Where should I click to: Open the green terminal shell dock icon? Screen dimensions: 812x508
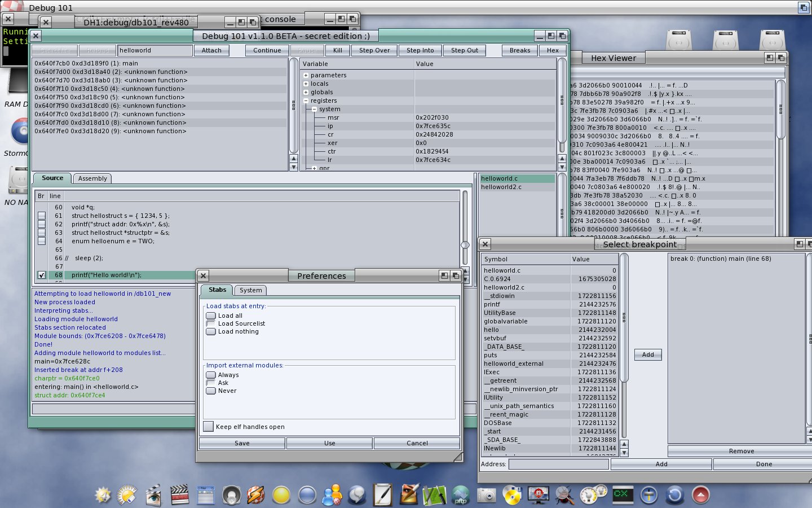coord(623,495)
